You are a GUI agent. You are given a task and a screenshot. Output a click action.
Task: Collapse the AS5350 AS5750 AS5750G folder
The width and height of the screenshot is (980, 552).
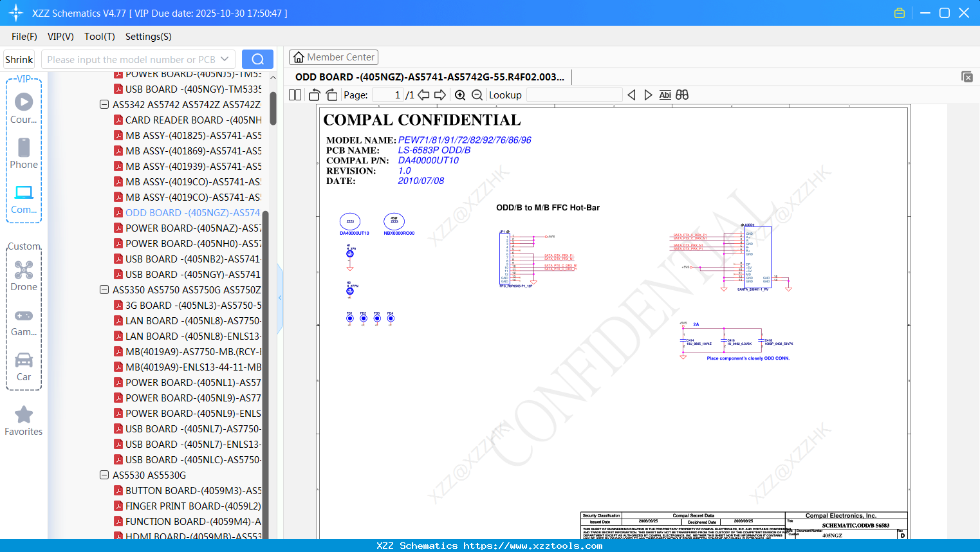pos(104,290)
